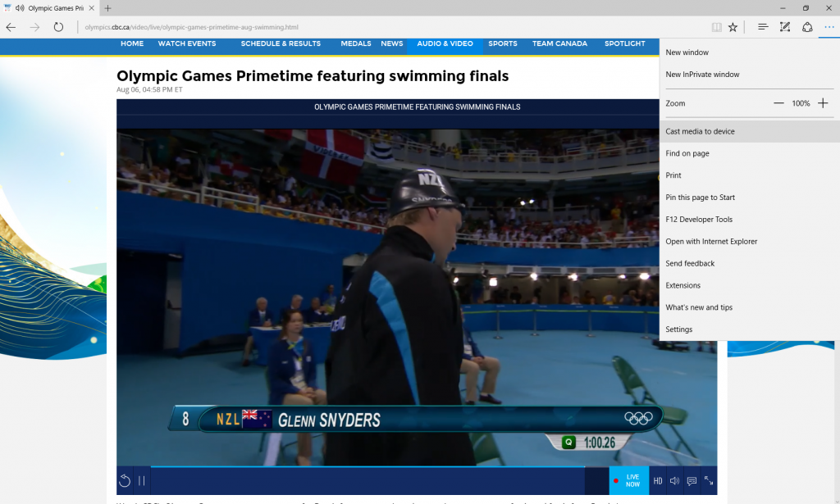The image size is (840, 504).
Task: Minimize the browser window
Action: point(783,8)
